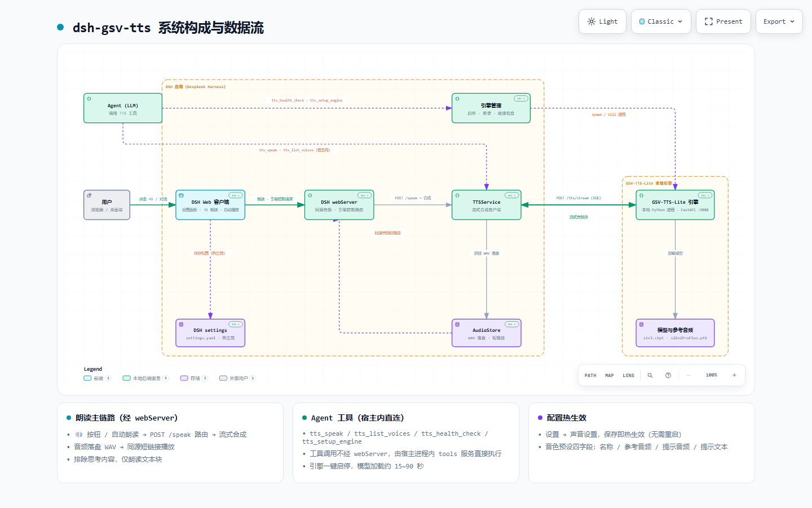Click the '朗读主链路 (经 webServer)' card heading
Image resolution: width=812 pixels, height=508 pixels.
point(126,418)
